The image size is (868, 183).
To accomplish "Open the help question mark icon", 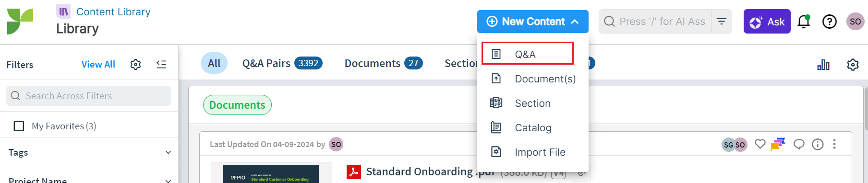I will click(x=829, y=22).
